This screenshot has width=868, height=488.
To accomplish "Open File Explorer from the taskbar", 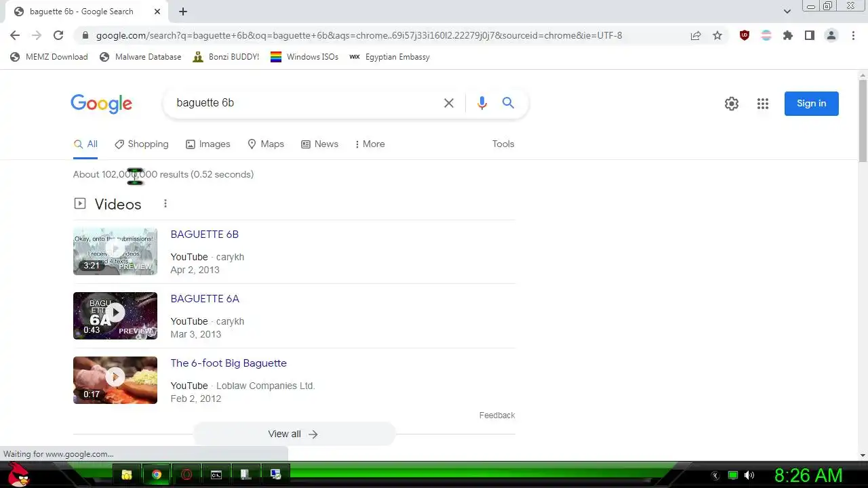I will [x=127, y=475].
